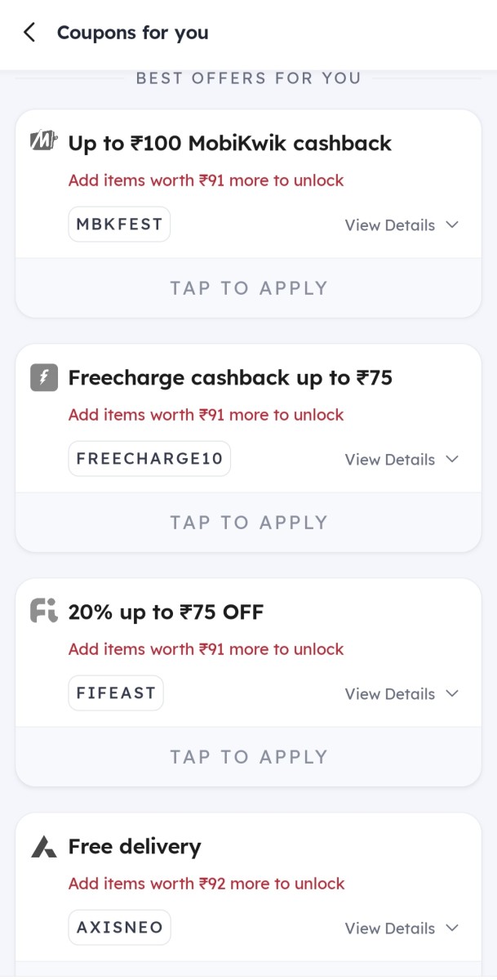The image size is (497, 980).
Task: Expand View Details for MobiKwik cashback offer
Action: tap(401, 225)
